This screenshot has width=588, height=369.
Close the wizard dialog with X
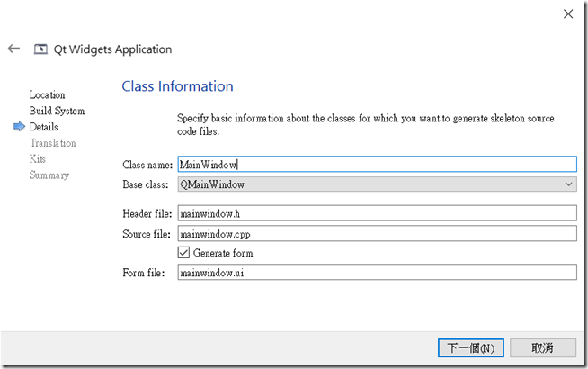tap(568, 13)
